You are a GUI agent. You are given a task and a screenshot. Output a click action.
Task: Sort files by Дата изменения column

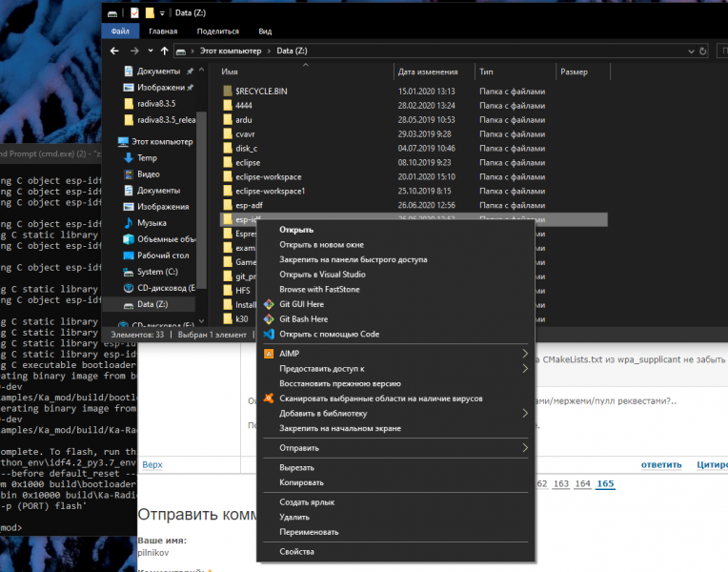pyautogui.click(x=433, y=71)
